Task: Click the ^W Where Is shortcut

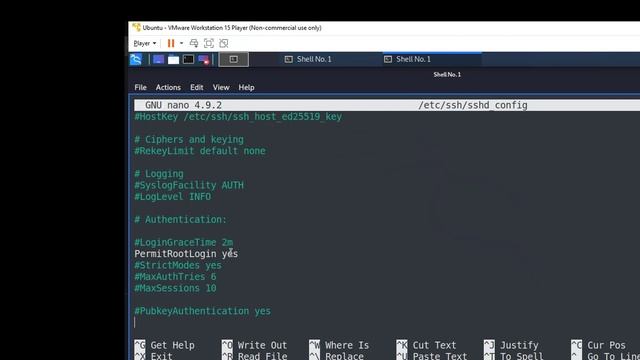Action: coord(339,345)
